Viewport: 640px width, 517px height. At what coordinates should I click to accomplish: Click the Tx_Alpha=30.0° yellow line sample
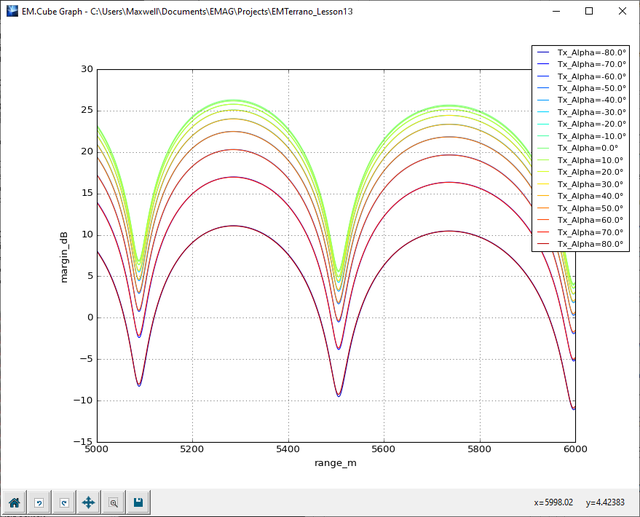coord(544,184)
